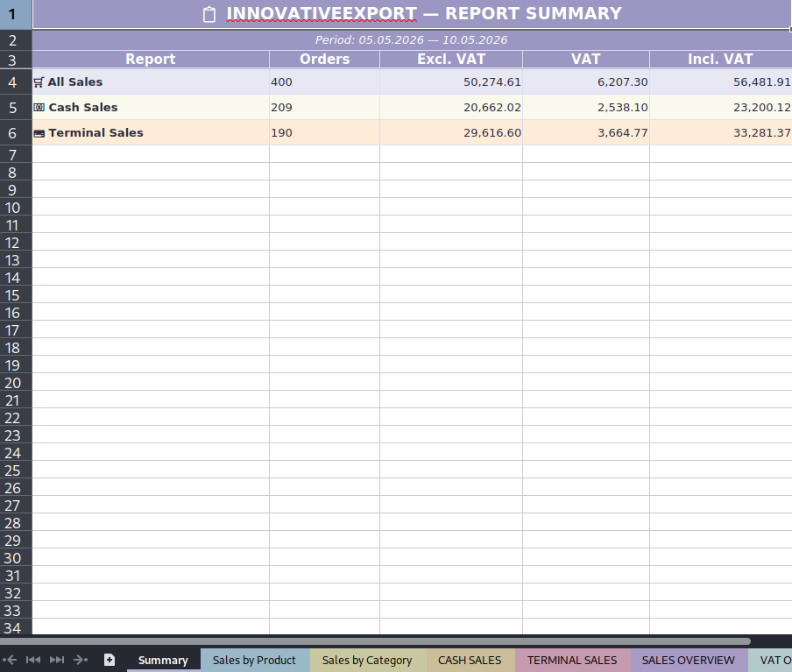Select row 20 header
Image resolution: width=792 pixels, height=672 pixels.
click(x=16, y=383)
